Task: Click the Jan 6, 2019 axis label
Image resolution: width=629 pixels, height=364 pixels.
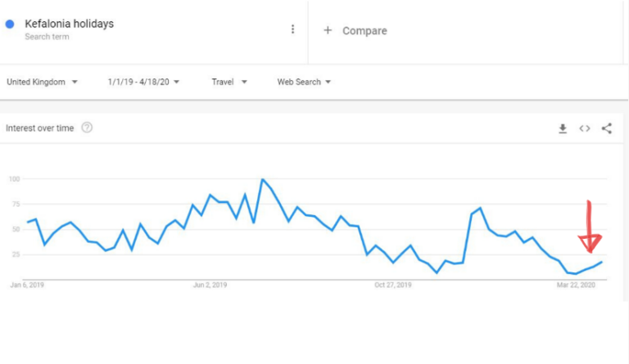Action: [x=27, y=285]
